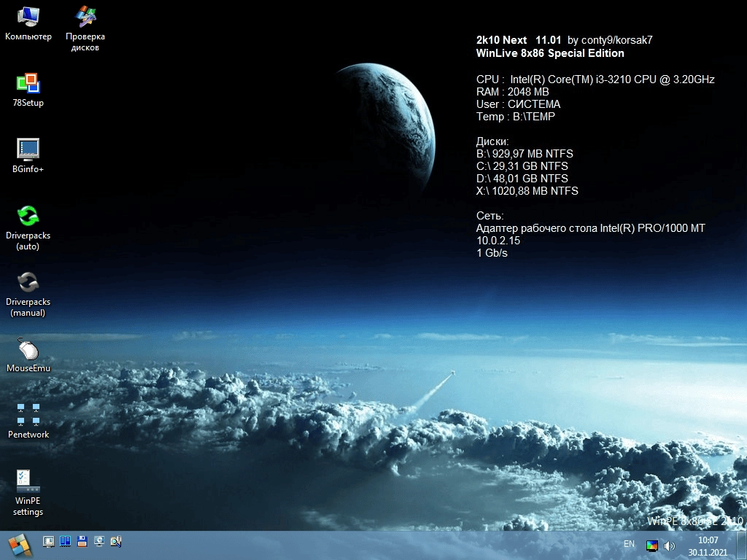Open the blue dual-pane file manager icon

(x=65, y=542)
